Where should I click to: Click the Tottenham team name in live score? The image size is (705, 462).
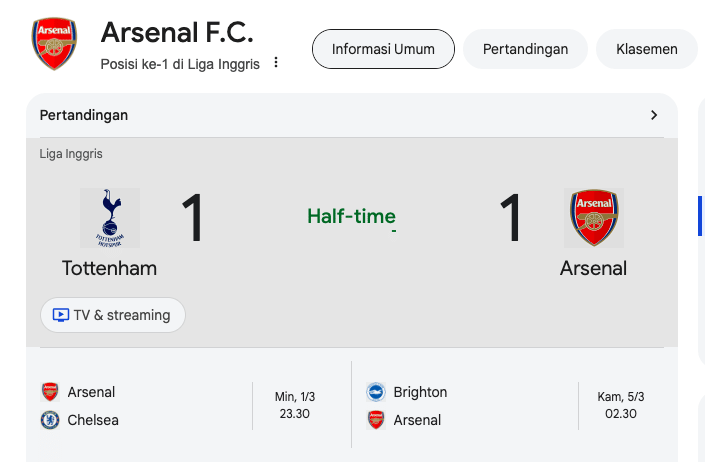(109, 268)
